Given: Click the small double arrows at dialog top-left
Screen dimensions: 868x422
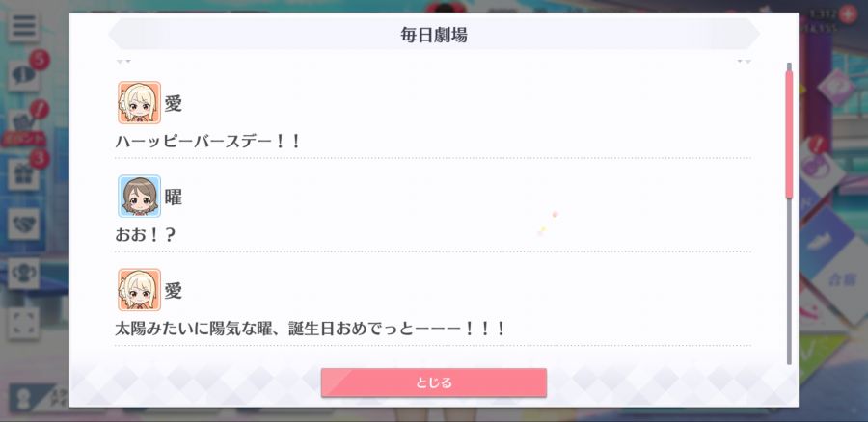Looking at the screenshot, I should tap(124, 61).
